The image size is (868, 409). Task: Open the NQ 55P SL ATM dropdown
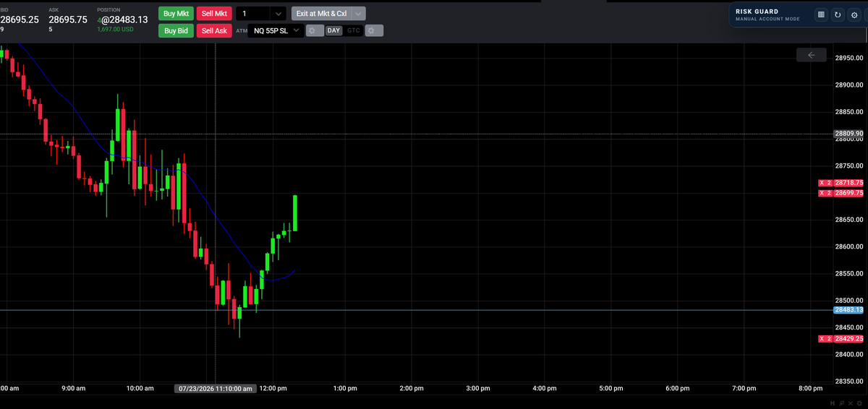tap(276, 30)
